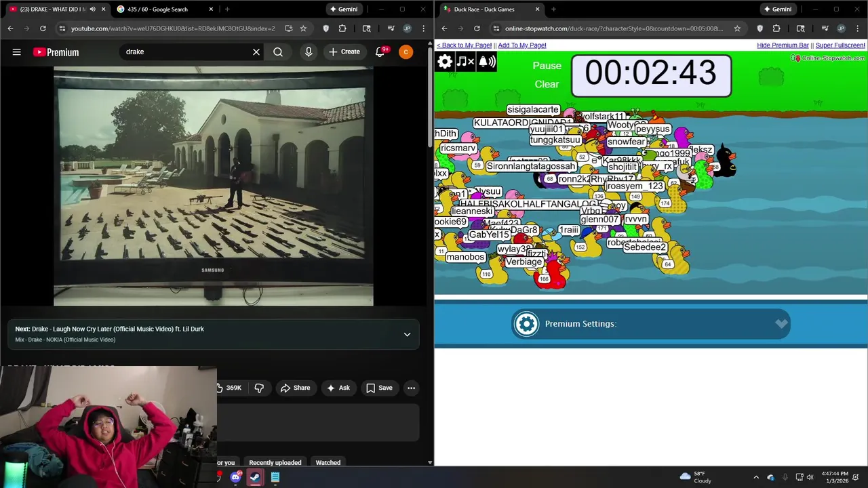
Task: Click Share under the video
Action: [x=296, y=388]
